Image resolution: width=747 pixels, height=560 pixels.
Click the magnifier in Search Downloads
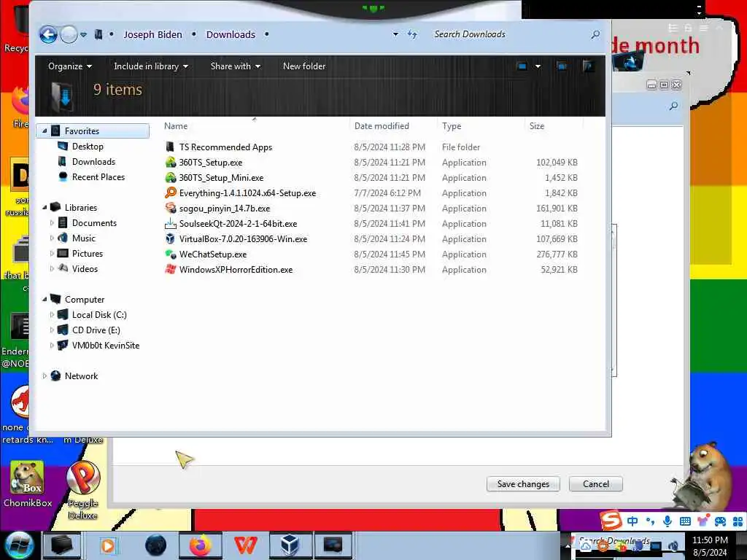pos(595,34)
